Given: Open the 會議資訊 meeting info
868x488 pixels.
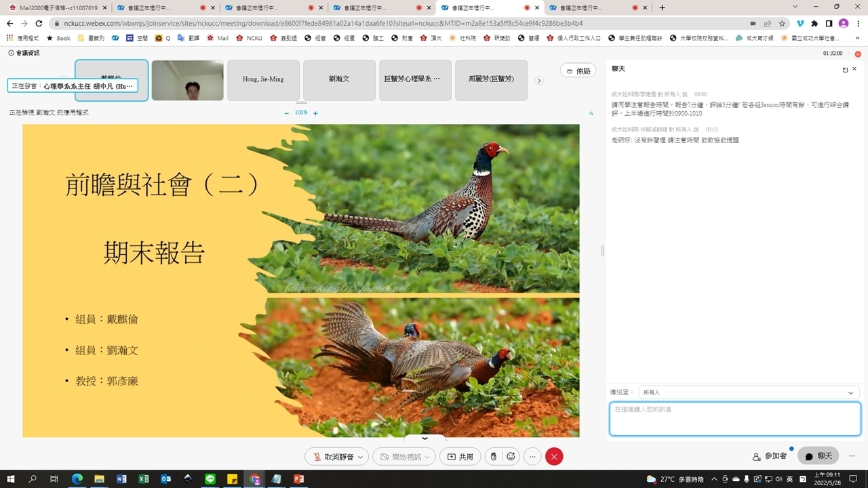Looking at the screenshot, I should coord(24,53).
